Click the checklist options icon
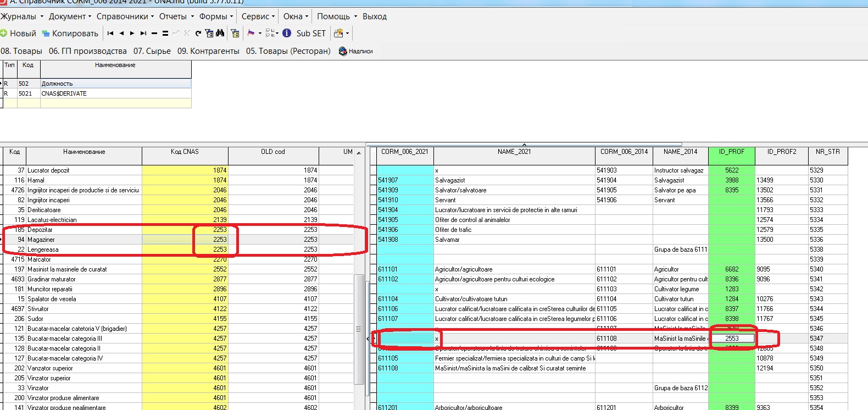Screen dimensions: 868x410 (270, 33)
